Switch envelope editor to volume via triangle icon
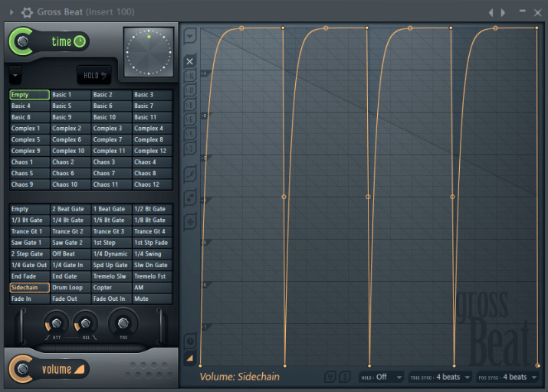This screenshot has width=548, height=392. tap(190, 358)
